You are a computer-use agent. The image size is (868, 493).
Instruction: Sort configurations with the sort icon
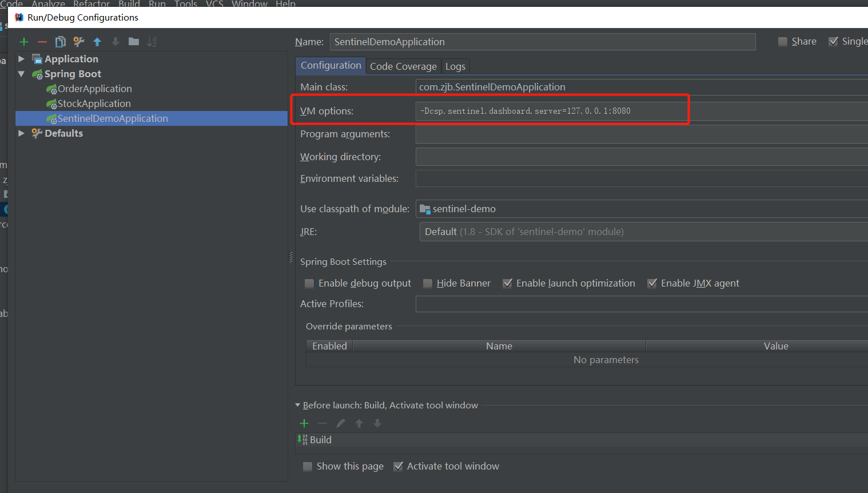[x=150, y=41]
